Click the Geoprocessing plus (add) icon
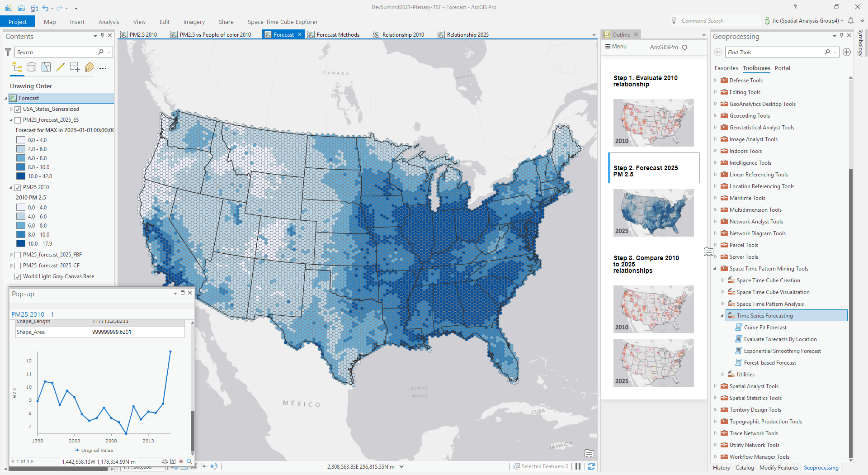This screenshot has height=475, width=868. point(847,52)
